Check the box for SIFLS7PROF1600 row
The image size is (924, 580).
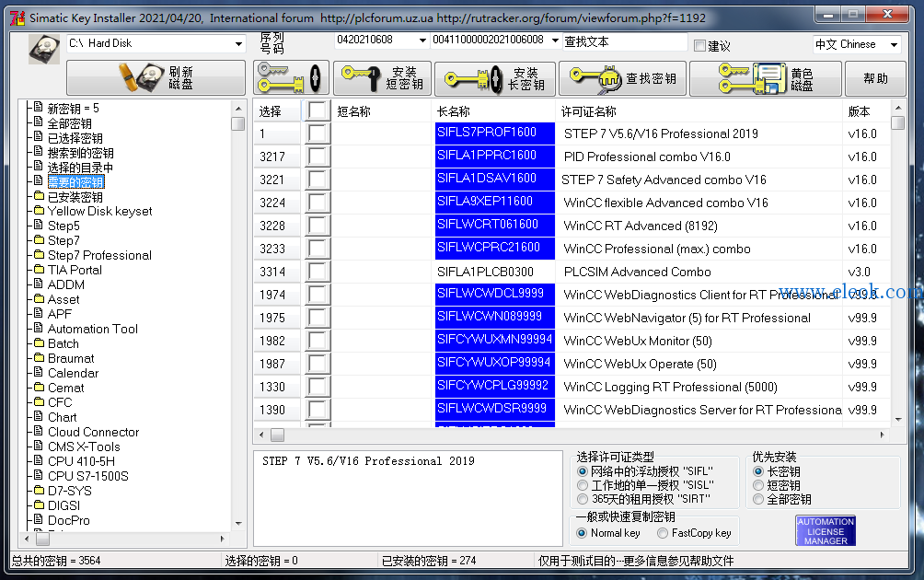(x=317, y=133)
